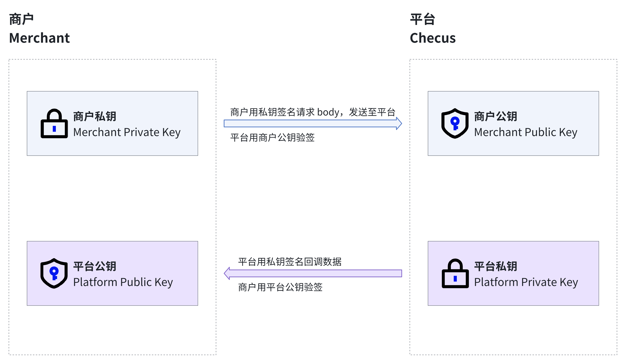Click the caption "平台用私钥签名回调数据"

coord(290,262)
